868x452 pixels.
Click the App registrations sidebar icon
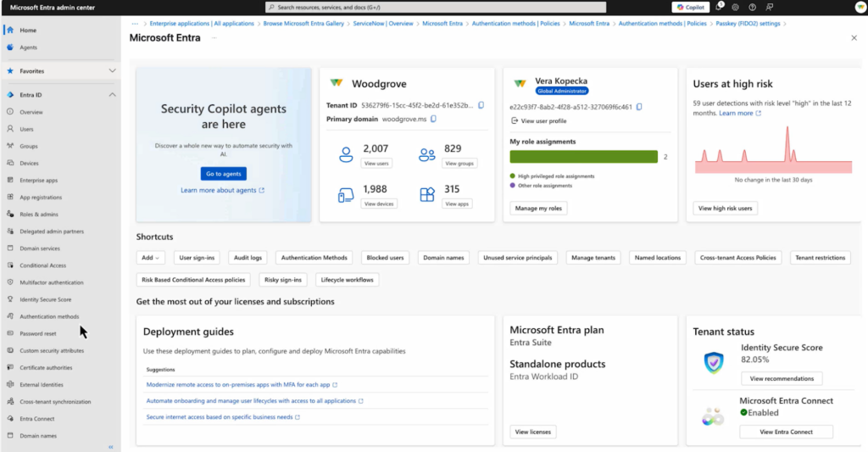(10, 197)
